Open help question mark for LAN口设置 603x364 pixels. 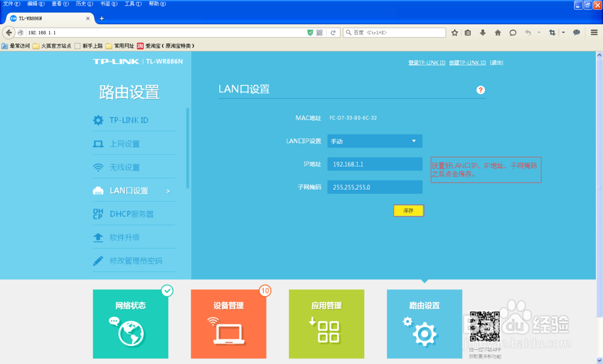click(481, 90)
